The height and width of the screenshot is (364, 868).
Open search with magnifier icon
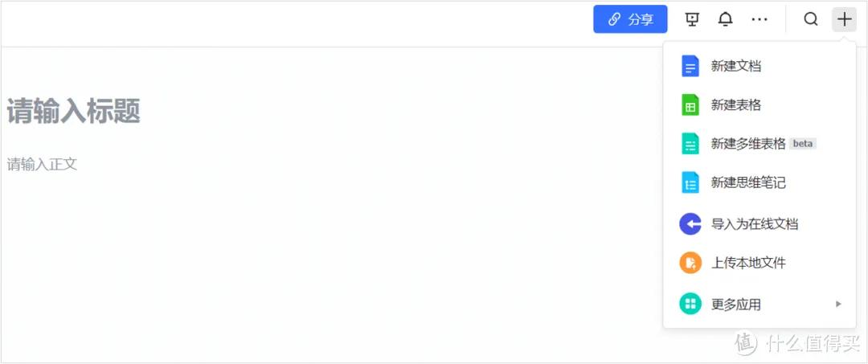[x=810, y=19]
